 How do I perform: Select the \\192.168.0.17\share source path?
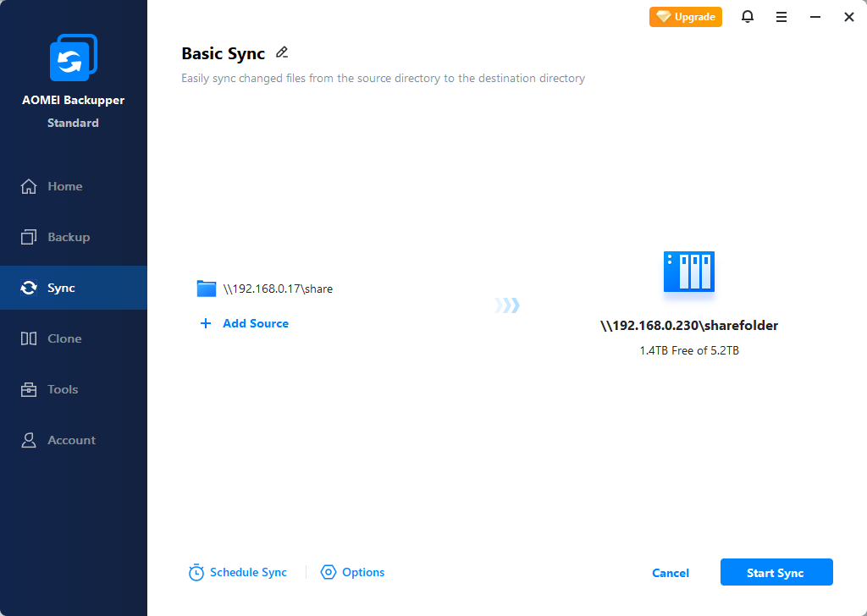278,289
